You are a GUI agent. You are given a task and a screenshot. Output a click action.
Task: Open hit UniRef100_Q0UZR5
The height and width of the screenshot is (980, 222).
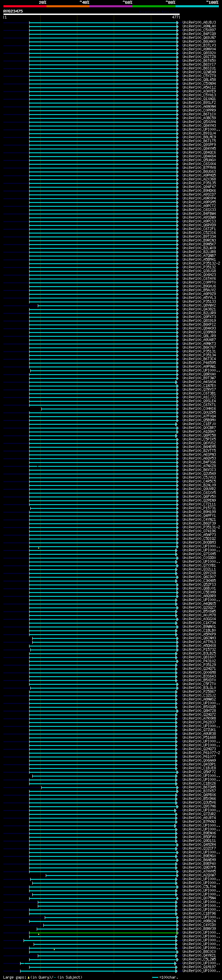(x=199, y=412)
